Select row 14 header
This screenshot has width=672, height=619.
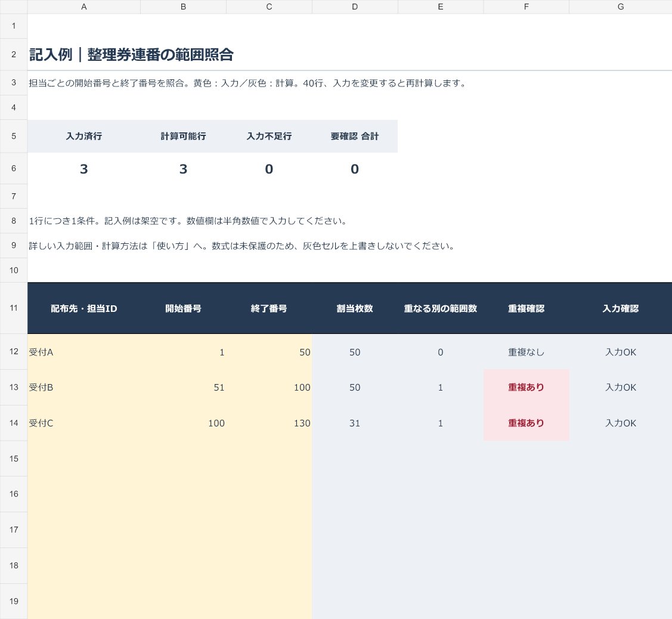coord(14,423)
